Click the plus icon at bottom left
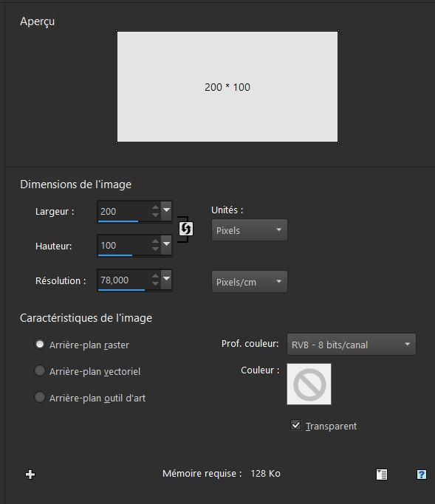The height and width of the screenshot is (504, 435). (30, 474)
